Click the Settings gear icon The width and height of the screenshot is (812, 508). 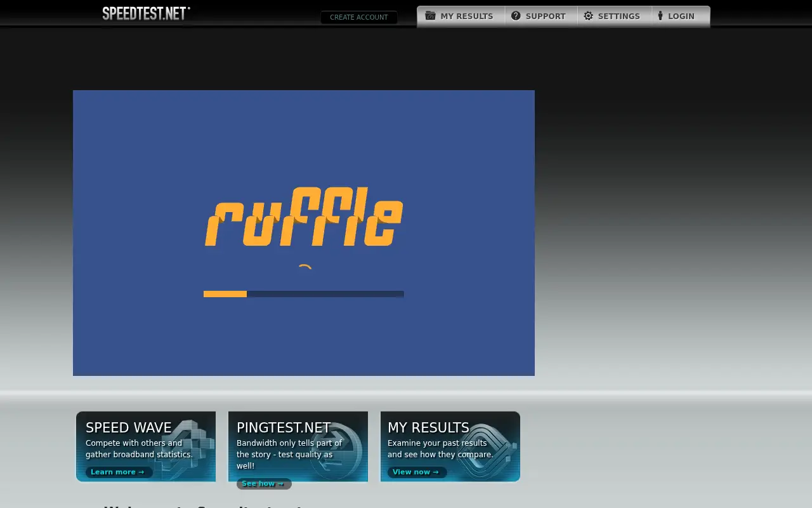tap(589, 16)
